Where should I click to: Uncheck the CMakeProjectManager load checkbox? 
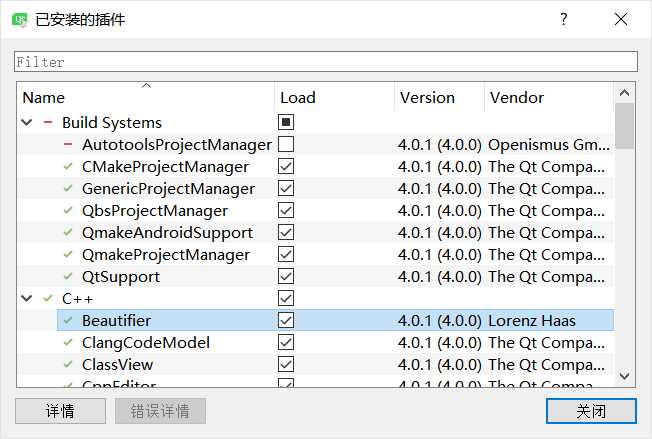tap(286, 166)
